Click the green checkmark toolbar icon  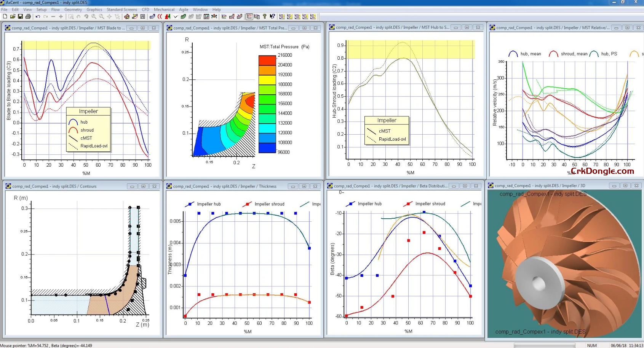coord(176,16)
